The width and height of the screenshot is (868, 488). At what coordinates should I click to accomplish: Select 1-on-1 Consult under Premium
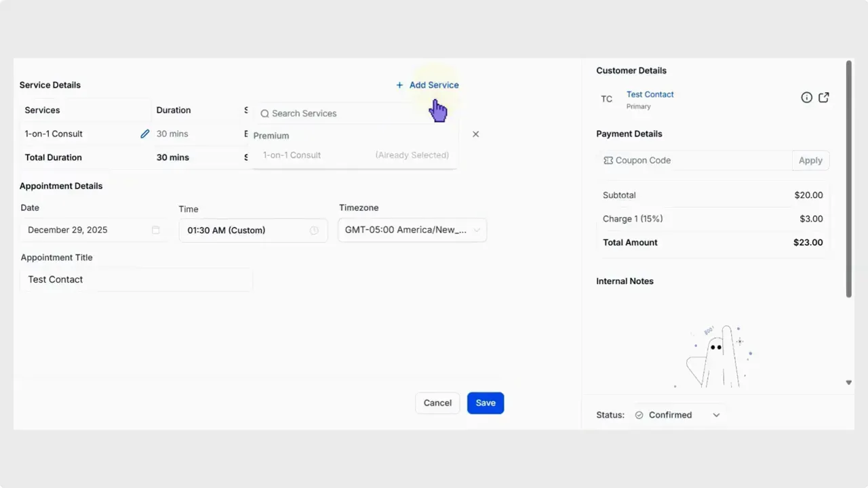[292, 155]
